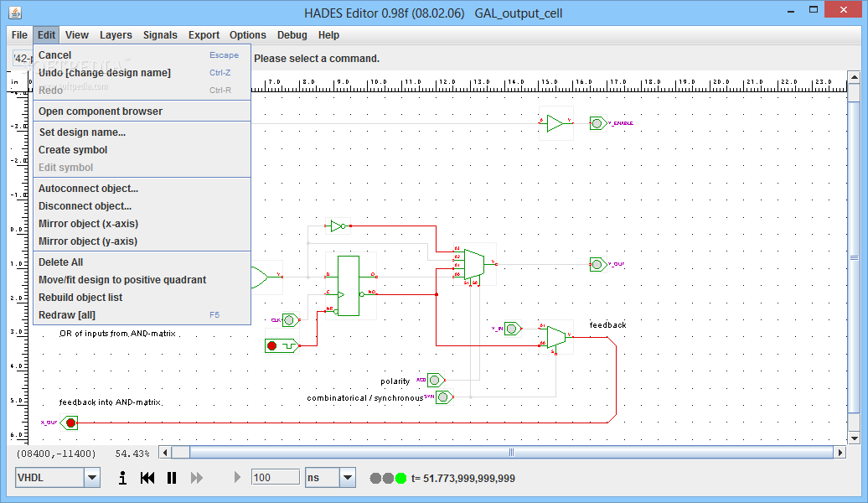The image size is (868, 503).
Task: Toggle the combinatorial/synchronous SYN input
Action: point(444,397)
